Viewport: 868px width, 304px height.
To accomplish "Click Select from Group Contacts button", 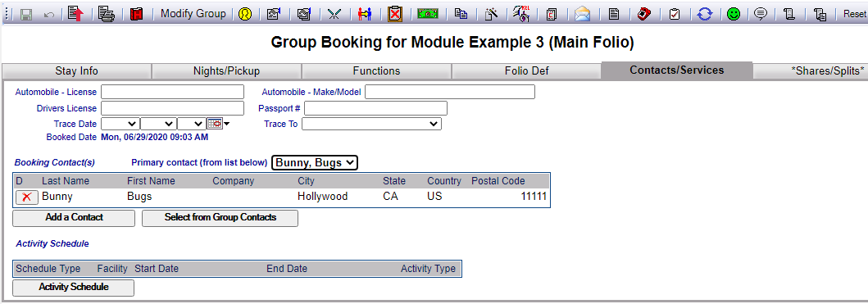I will [220, 218].
